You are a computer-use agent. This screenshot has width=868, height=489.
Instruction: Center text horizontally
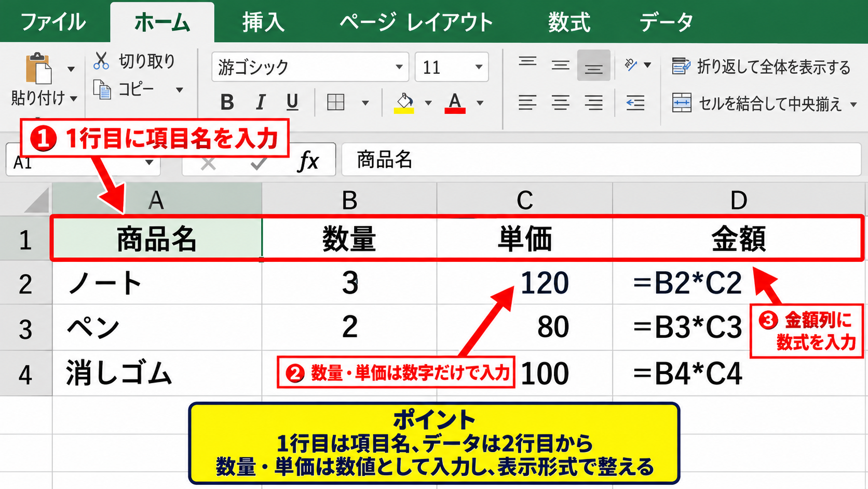point(560,103)
